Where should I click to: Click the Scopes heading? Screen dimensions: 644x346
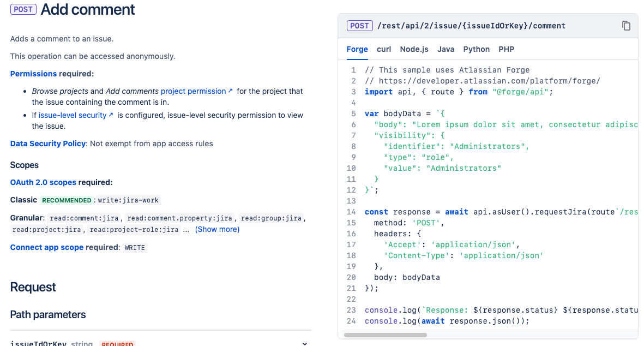24,165
